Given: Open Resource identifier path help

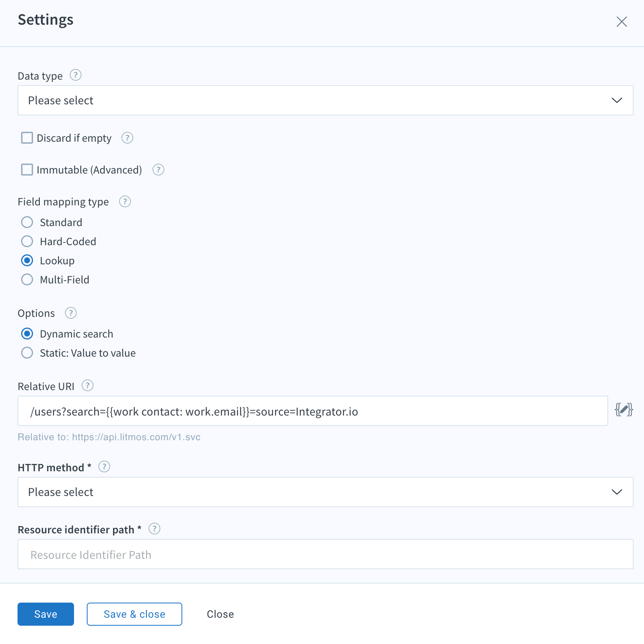Looking at the screenshot, I should click(x=154, y=529).
